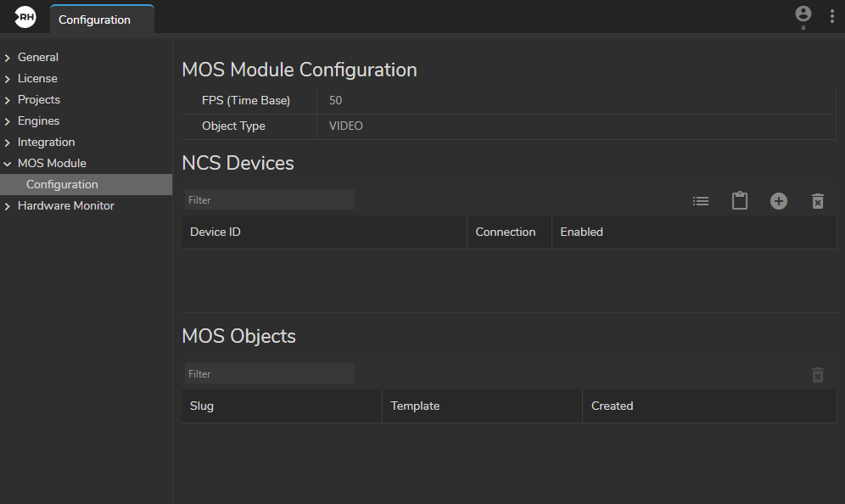
Task: Open the Projects sidebar item
Action: [39, 99]
